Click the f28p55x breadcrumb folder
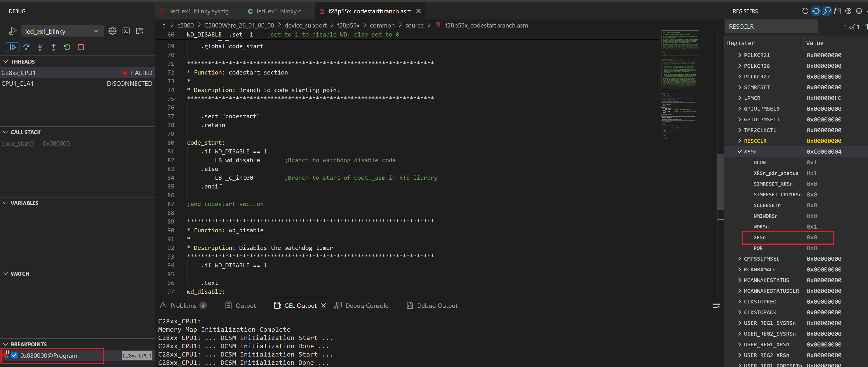The height and width of the screenshot is (367, 868). pyautogui.click(x=348, y=26)
